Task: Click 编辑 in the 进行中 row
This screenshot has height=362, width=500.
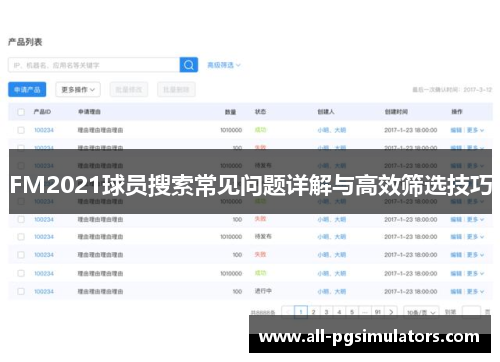Action: [456, 291]
